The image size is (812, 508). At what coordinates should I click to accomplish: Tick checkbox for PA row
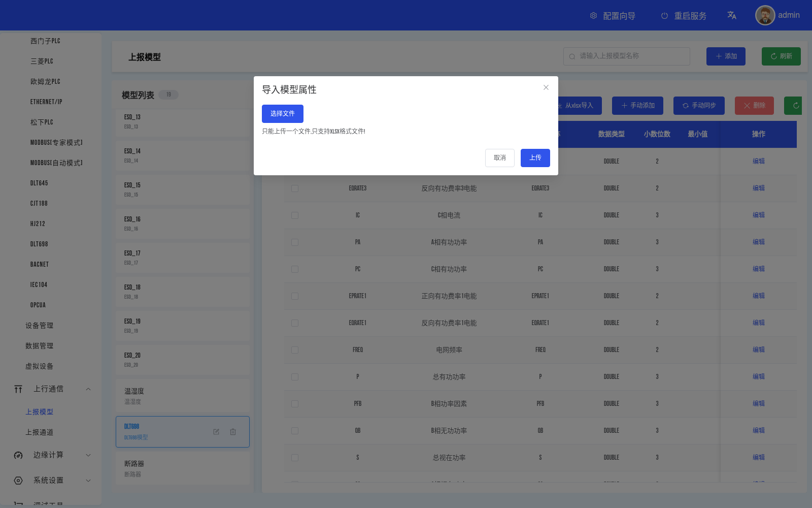(295, 242)
